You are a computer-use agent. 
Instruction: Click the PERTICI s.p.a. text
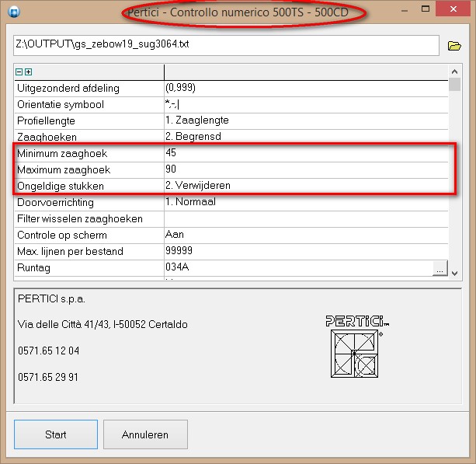[51, 299]
